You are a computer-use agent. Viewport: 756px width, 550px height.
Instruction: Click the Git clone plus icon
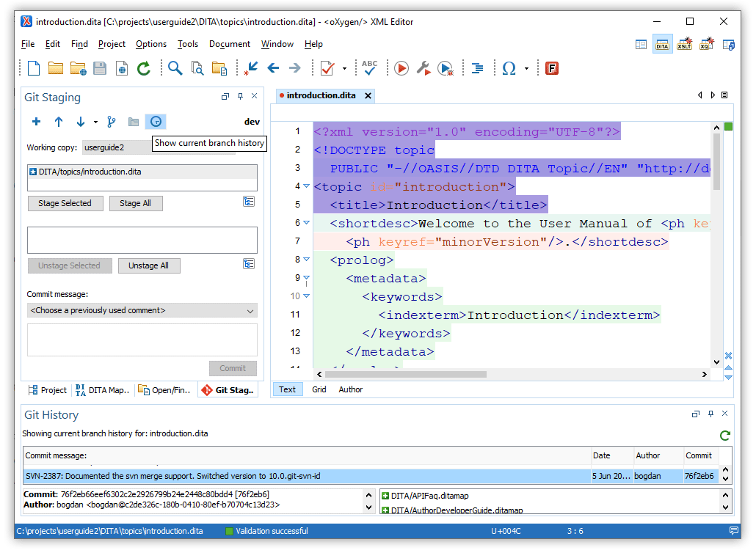pos(36,121)
